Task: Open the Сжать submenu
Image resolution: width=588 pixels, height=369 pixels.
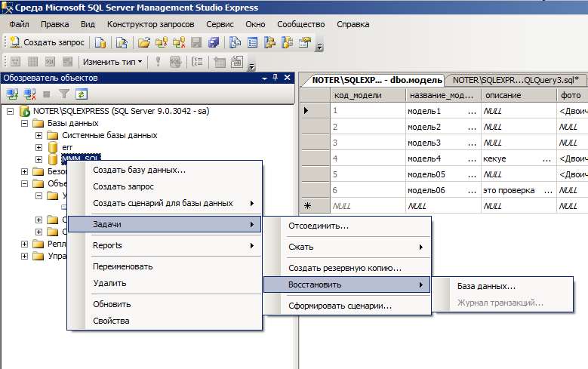Action: pyautogui.click(x=347, y=247)
